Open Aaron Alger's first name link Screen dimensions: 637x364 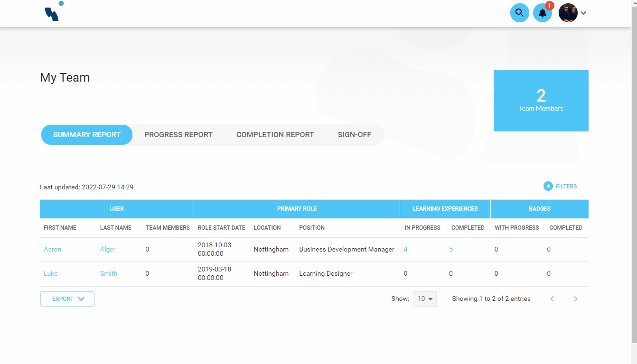[x=52, y=249]
